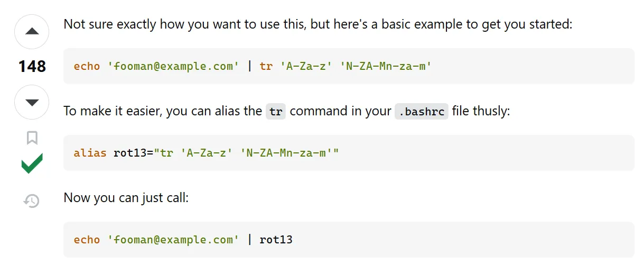Image resolution: width=644 pixels, height=264 pixels.
Task: Click the pipe symbol in the last code block
Action: [x=249, y=240]
